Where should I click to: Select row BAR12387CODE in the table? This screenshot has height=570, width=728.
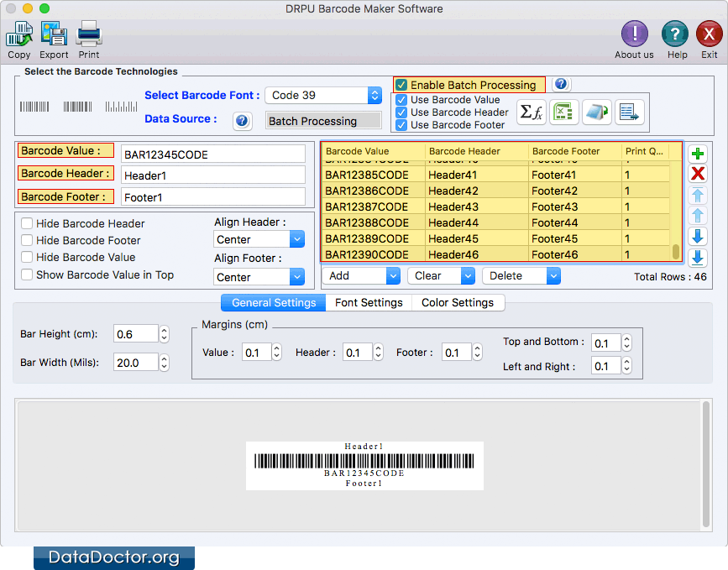pos(497,207)
